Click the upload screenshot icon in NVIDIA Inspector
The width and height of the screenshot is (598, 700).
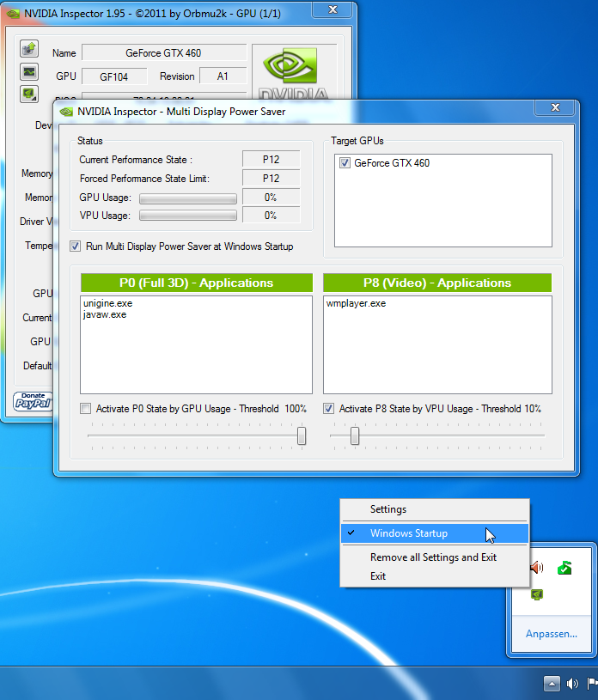[28, 48]
